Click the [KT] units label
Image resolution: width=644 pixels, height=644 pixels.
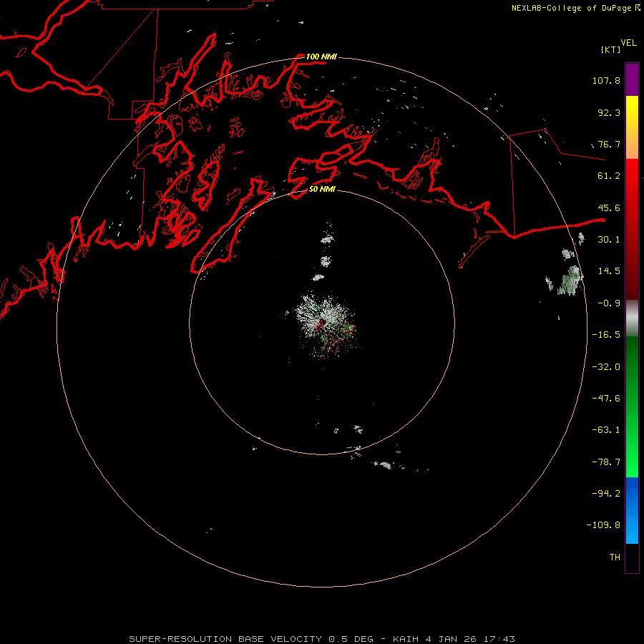(x=610, y=49)
